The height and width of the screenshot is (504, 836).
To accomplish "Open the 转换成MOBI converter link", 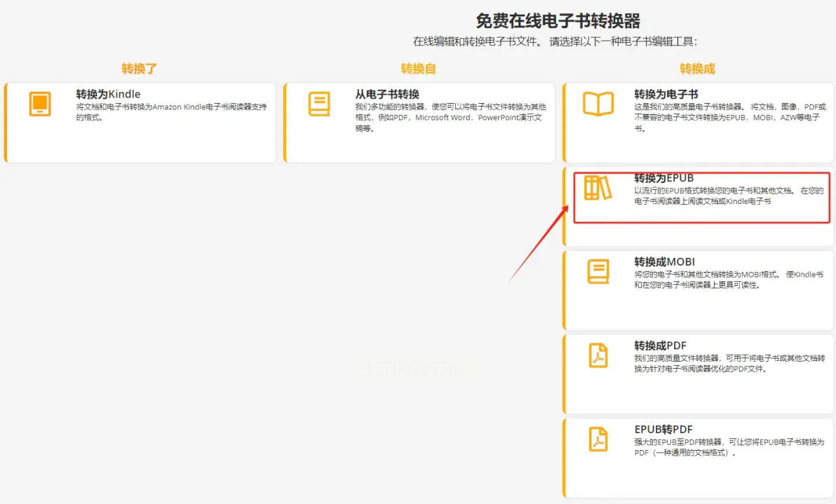I will coord(664,261).
